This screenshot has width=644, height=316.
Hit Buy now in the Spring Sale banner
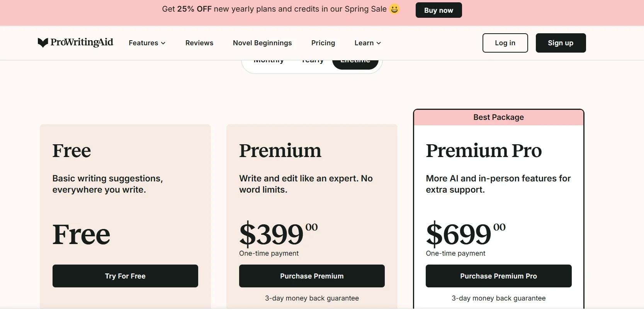click(438, 10)
